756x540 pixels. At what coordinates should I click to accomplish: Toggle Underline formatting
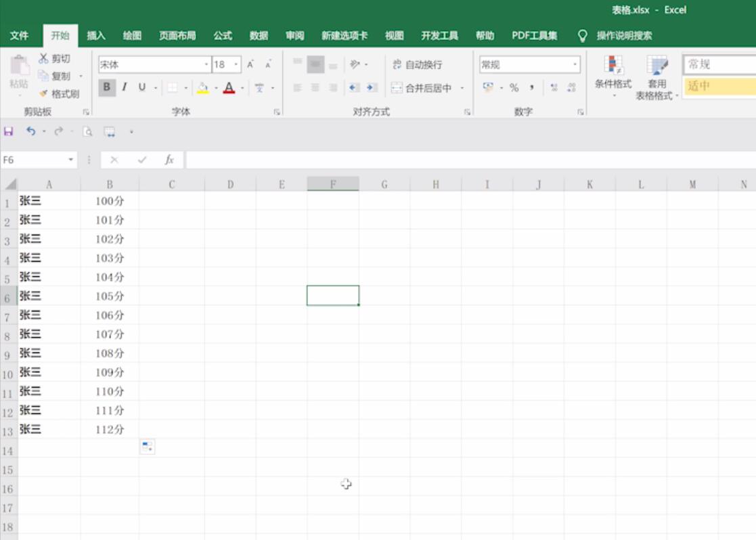point(141,87)
